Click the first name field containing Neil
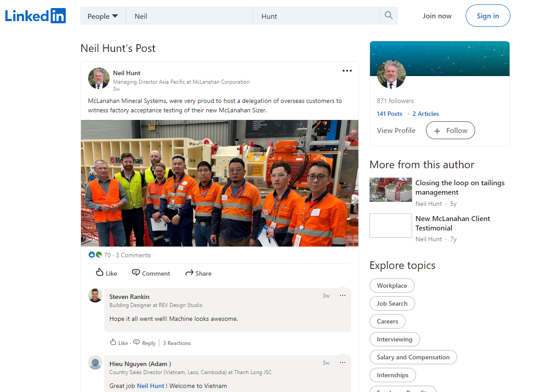 [x=189, y=16]
